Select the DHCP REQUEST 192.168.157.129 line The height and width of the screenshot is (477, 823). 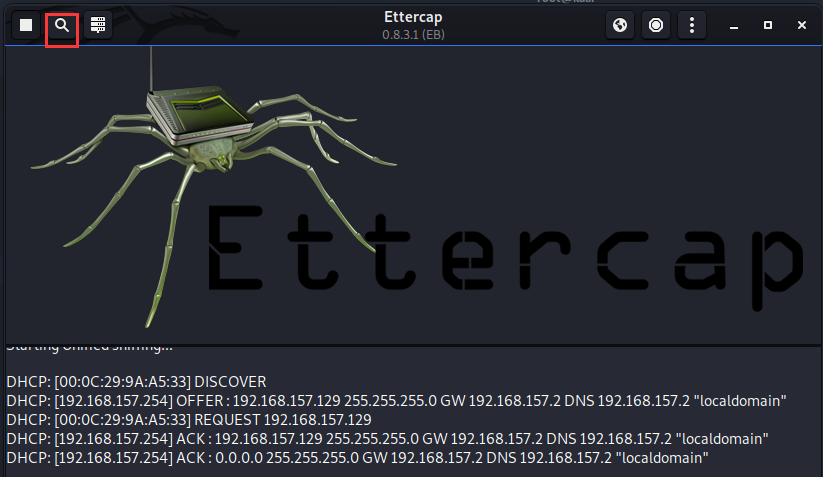pyautogui.click(x=189, y=420)
